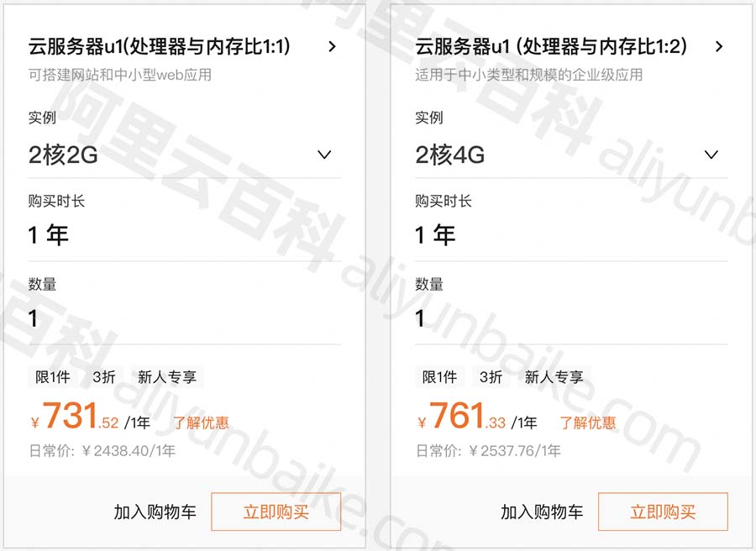The height and width of the screenshot is (551, 756).
Task: Click the 限1件 tag in right card
Action: [x=439, y=377]
